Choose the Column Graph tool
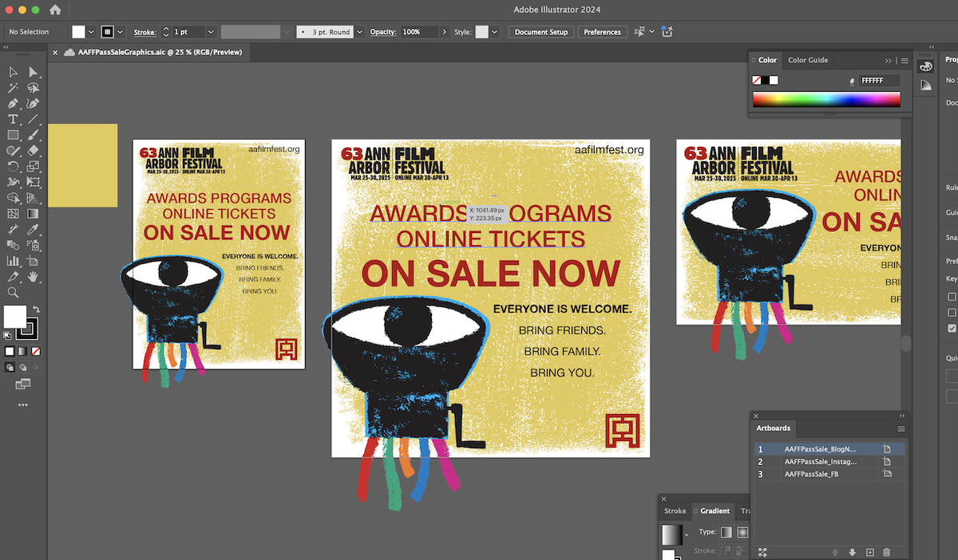Screen dimensions: 958x560 (14, 261)
